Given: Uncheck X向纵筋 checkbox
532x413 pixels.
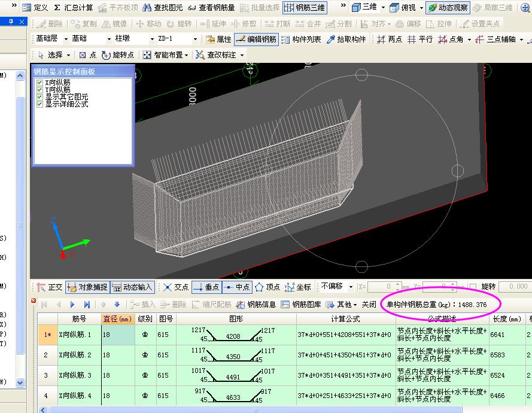Looking at the screenshot, I should [39, 83].
